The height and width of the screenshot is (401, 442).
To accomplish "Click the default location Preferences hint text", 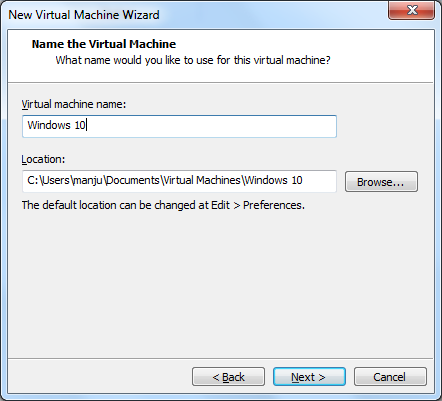I will [x=163, y=205].
